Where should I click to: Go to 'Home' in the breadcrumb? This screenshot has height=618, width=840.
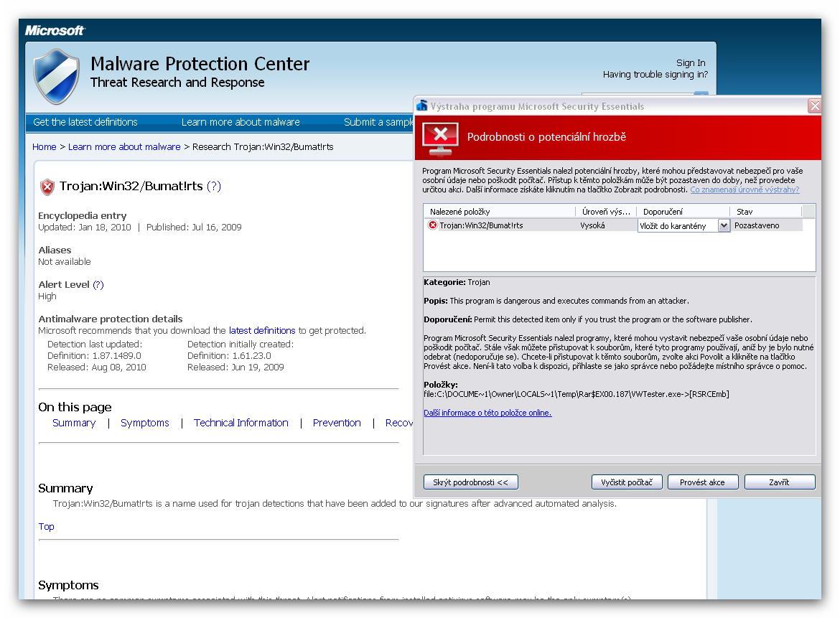pos(44,146)
